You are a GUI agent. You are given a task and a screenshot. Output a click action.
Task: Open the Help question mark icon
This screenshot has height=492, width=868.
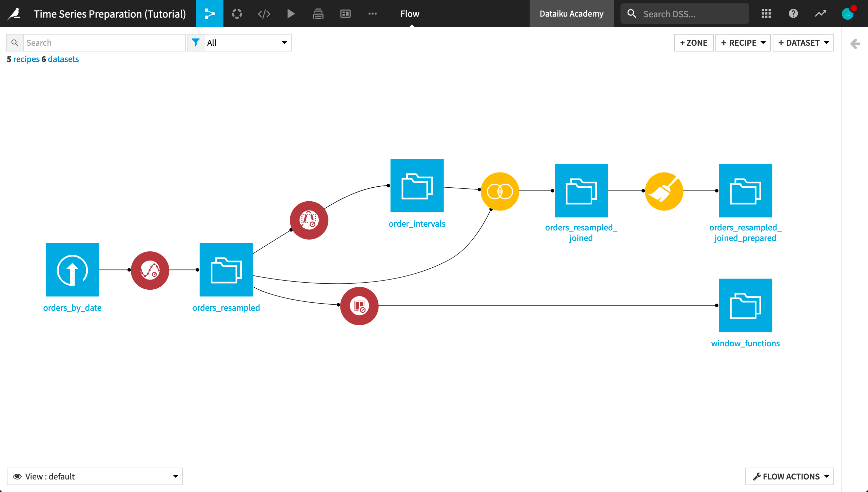click(x=793, y=14)
